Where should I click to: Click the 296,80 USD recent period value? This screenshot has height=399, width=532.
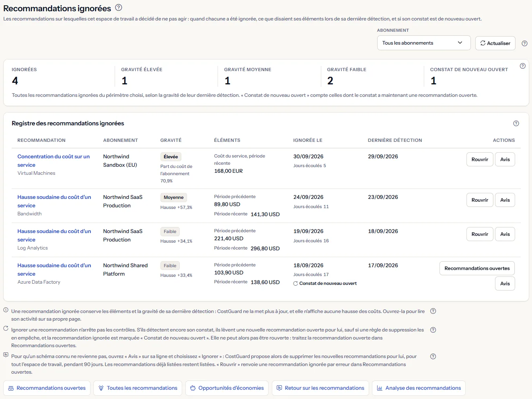coord(265,248)
